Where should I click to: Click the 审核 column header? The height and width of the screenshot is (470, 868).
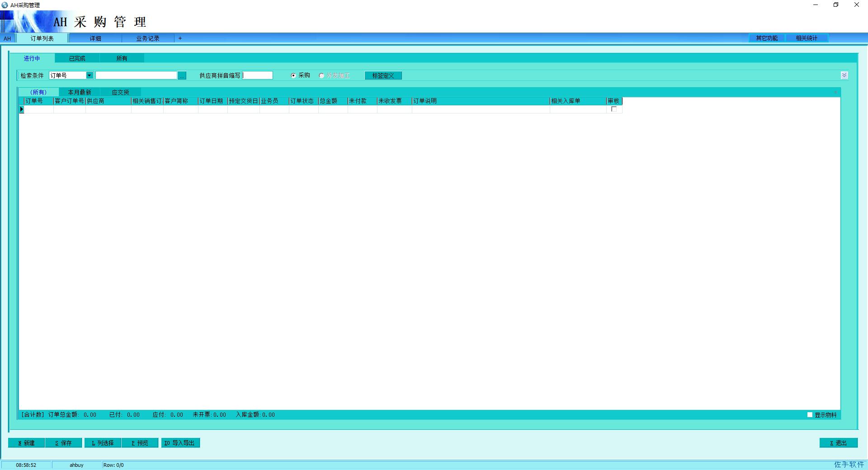[614, 101]
